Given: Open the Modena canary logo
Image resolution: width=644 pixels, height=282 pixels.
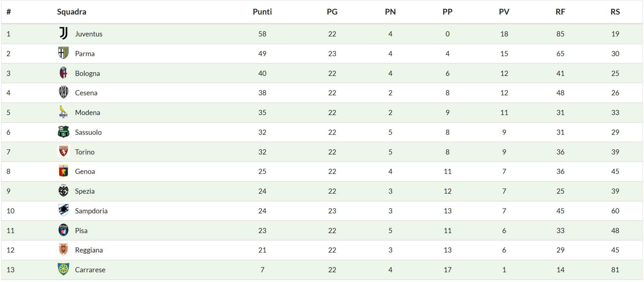Looking at the screenshot, I should (63, 112).
